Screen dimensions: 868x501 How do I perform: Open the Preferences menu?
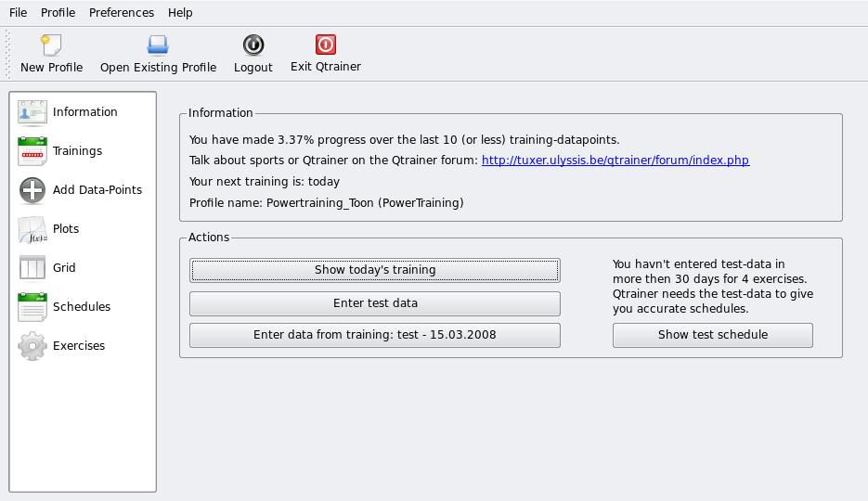122,12
